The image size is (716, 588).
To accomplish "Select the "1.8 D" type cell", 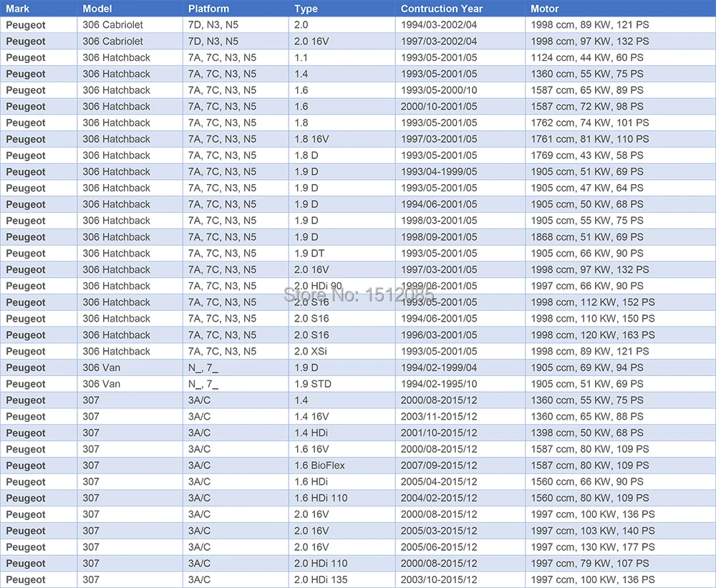I will click(x=342, y=155).
